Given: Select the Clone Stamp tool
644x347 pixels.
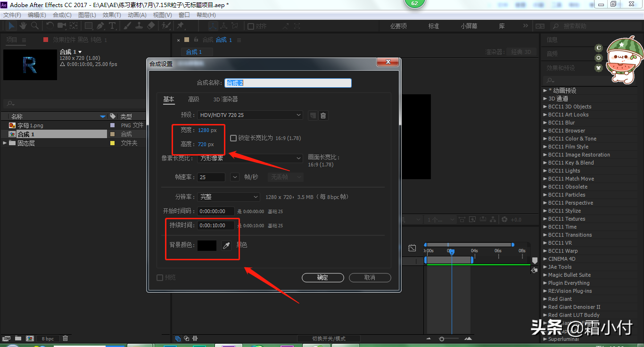Looking at the screenshot, I should point(140,26).
